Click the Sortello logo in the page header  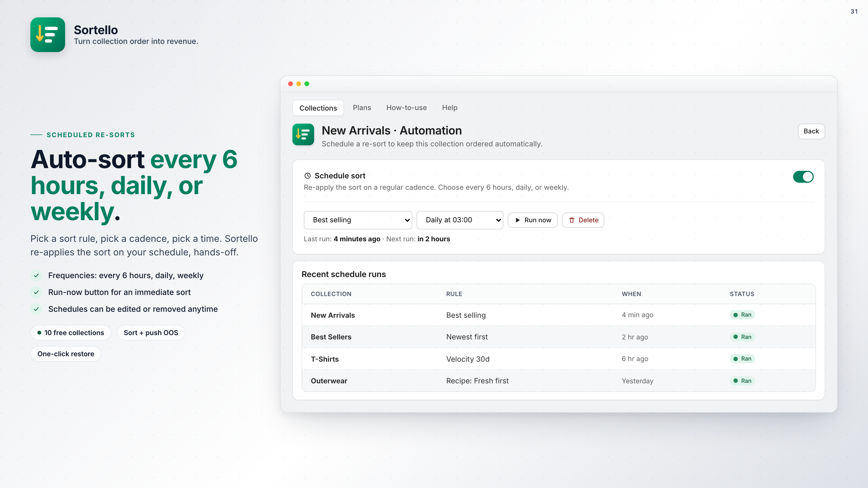(x=47, y=35)
